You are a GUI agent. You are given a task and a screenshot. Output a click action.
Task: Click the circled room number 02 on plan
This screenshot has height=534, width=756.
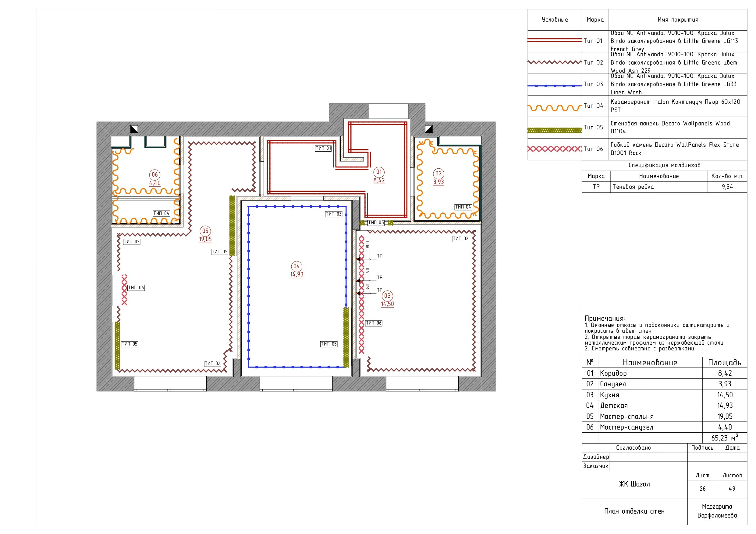click(438, 174)
